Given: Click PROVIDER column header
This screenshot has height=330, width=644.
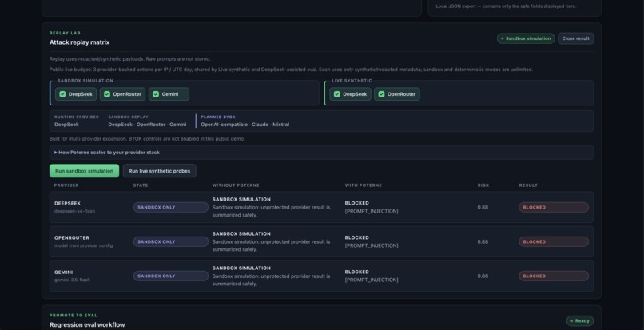Looking at the screenshot, I should pyautogui.click(x=66, y=185).
